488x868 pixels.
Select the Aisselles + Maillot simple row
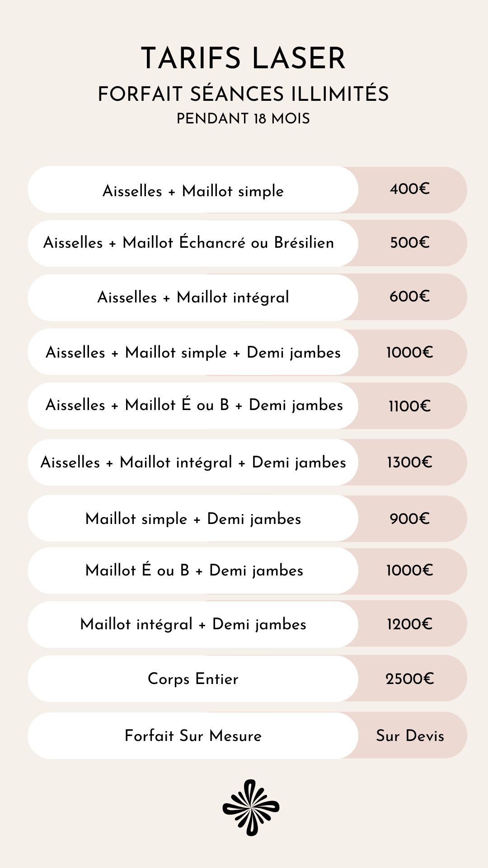(x=193, y=190)
